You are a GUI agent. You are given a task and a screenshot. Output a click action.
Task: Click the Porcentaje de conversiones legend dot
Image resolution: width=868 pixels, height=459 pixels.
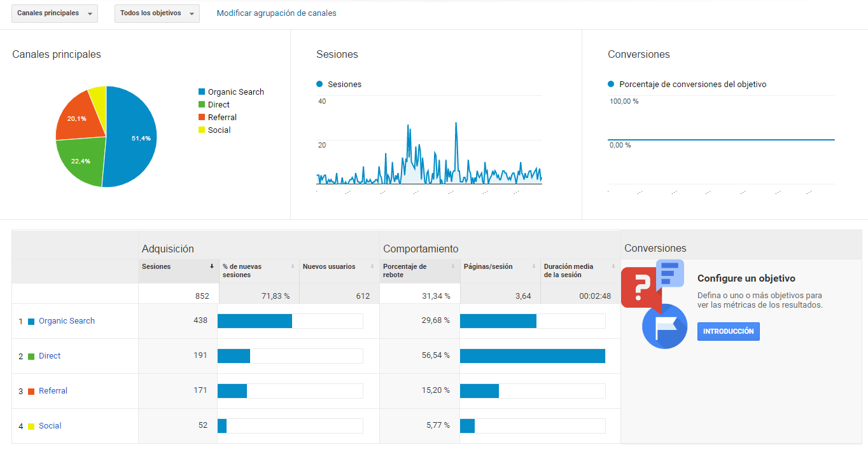[x=611, y=84]
